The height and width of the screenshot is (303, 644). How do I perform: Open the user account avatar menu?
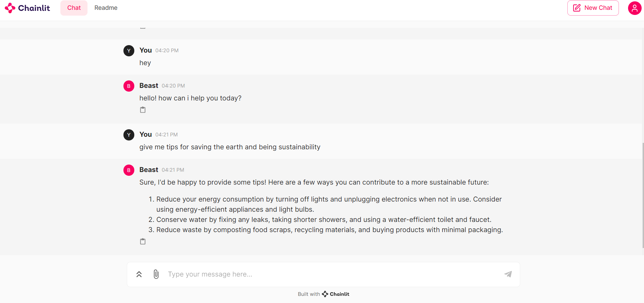[x=634, y=8]
